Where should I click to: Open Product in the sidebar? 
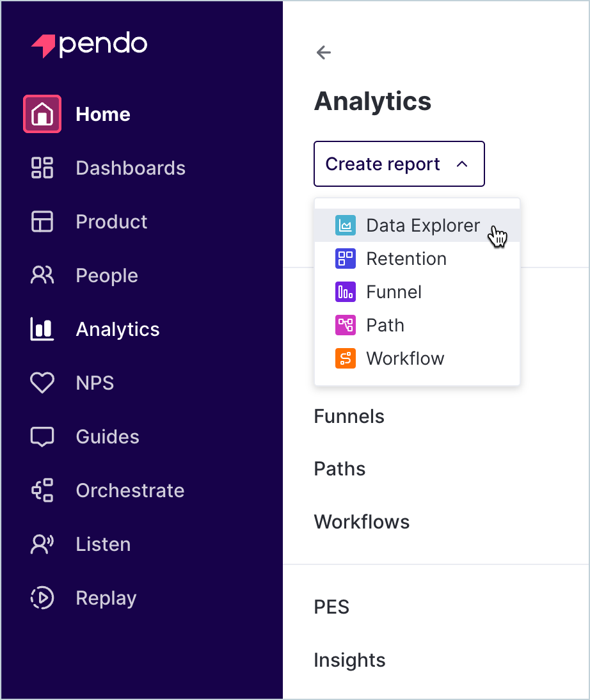pos(111,222)
